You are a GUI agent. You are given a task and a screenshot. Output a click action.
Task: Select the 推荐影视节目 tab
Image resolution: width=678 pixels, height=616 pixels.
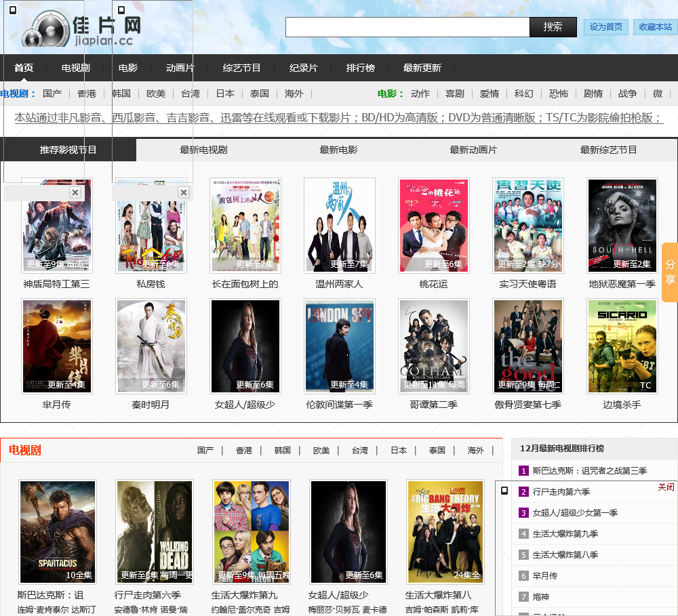click(x=68, y=150)
